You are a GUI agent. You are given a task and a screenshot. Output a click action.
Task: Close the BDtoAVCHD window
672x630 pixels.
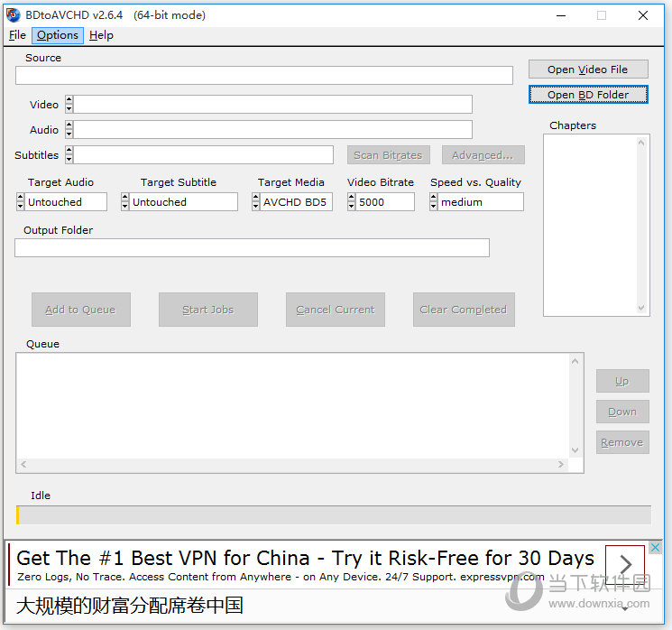(643, 15)
